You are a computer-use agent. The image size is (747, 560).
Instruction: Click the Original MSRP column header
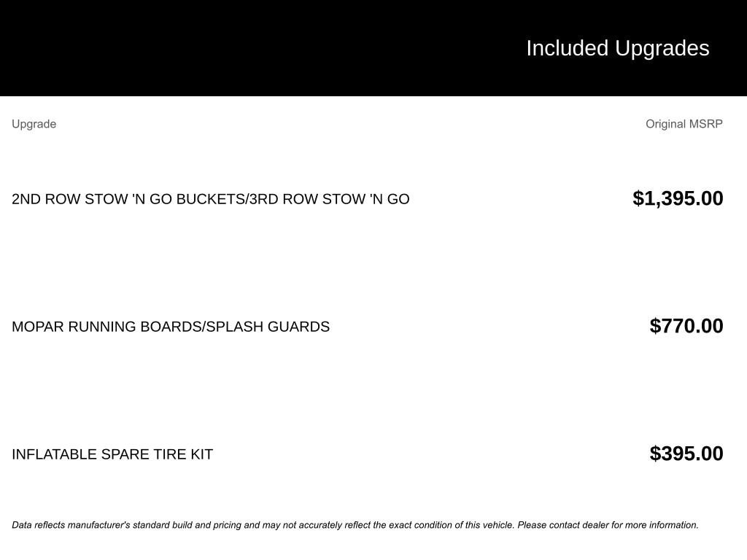[x=684, y=124]
